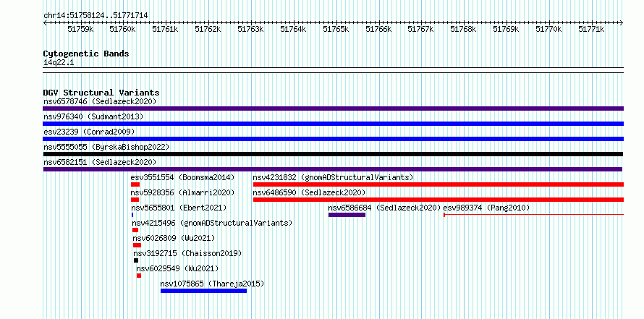The width and height of the screenshot is (644, 319).
Task: Open the nsv976340 (Sudmant2013) label
Action: [x=93, y=116]
